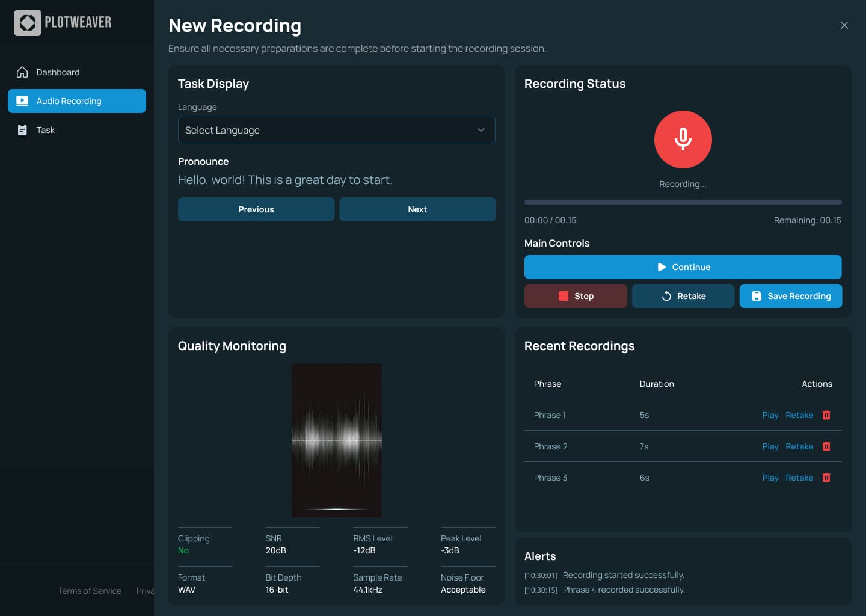Save the recording
866x616 pixels.
point(791,296)
